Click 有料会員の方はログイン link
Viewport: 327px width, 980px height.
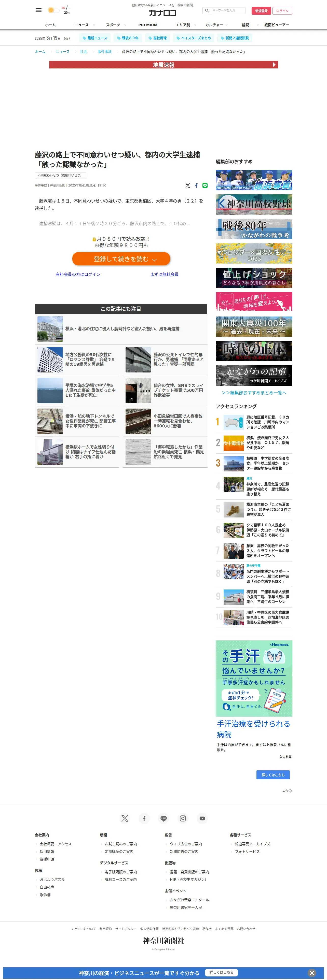(78, 274)
